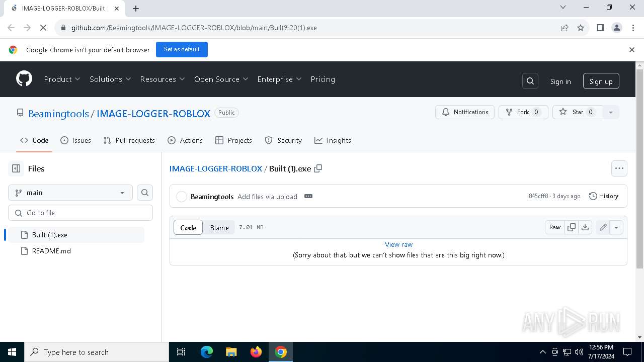Screen dimensions: 644x362
Task: Copy file path next to Built (1).exe
Action: [x=318, y=168]
